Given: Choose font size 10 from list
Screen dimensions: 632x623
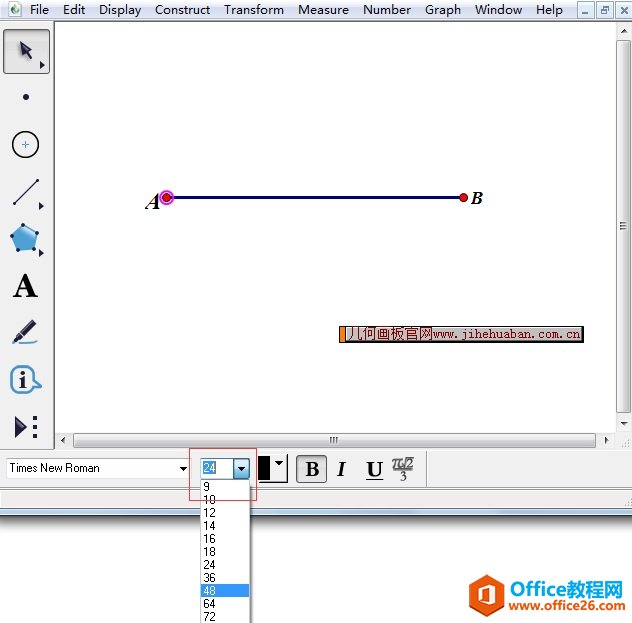Looking at the screenshot, I should [x=225, y=500].
